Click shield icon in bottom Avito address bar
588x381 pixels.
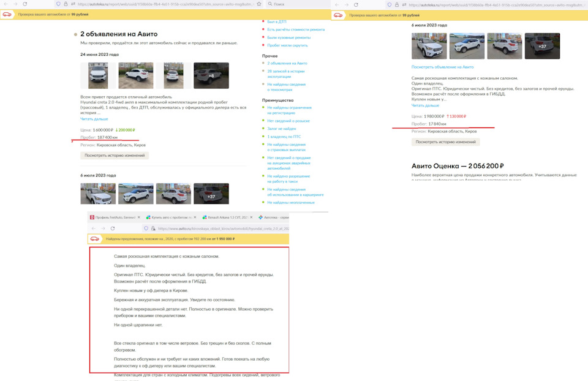click(x=146, y=228)
